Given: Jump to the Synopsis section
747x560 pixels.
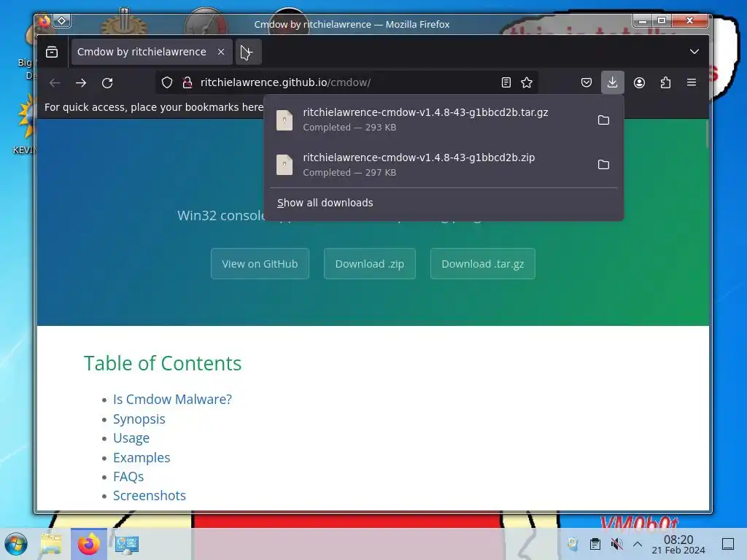Looking at the screenshot, I should click(x=139, y=419).
